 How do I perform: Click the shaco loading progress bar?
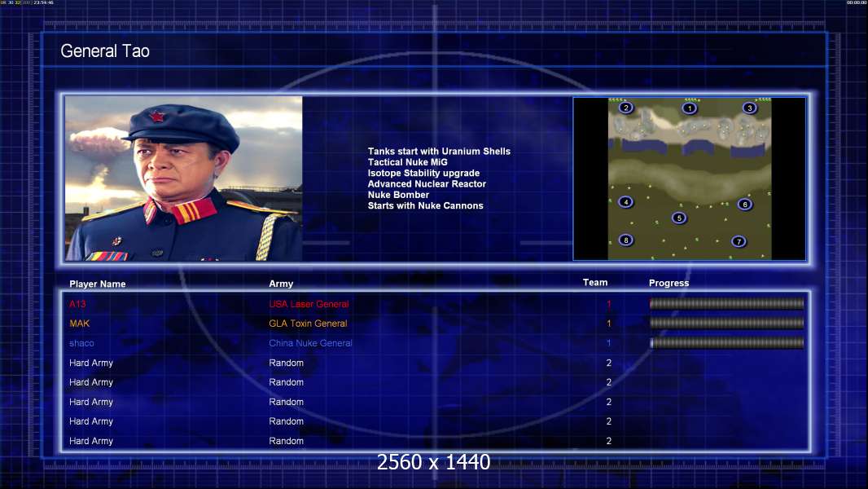pos(727,343)
